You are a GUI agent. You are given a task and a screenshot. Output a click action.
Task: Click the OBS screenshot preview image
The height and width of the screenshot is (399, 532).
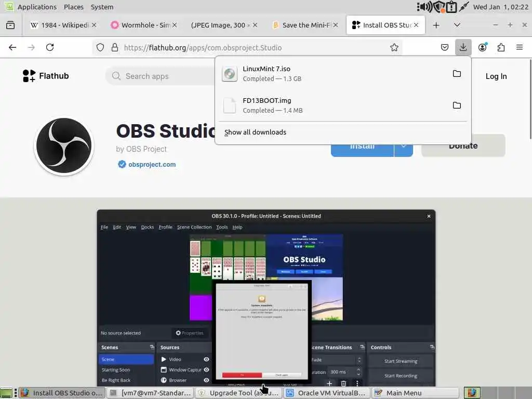[x=266, y=299]
